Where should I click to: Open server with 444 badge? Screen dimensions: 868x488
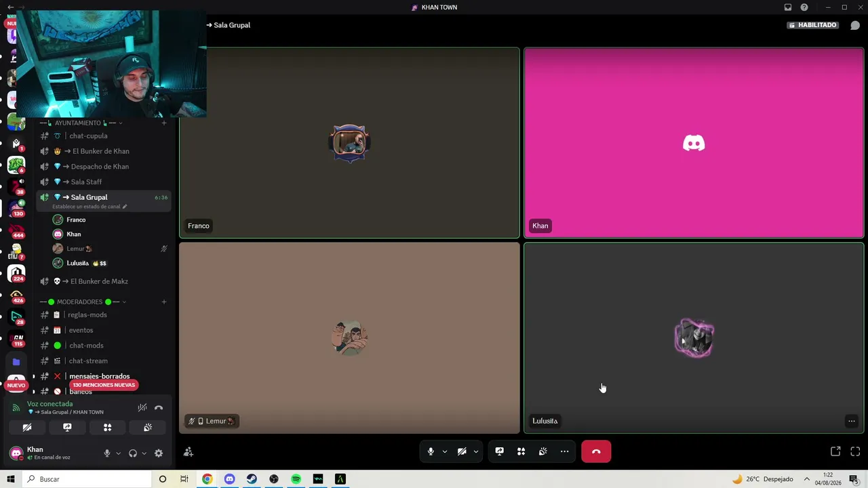[x=16, y=231]
